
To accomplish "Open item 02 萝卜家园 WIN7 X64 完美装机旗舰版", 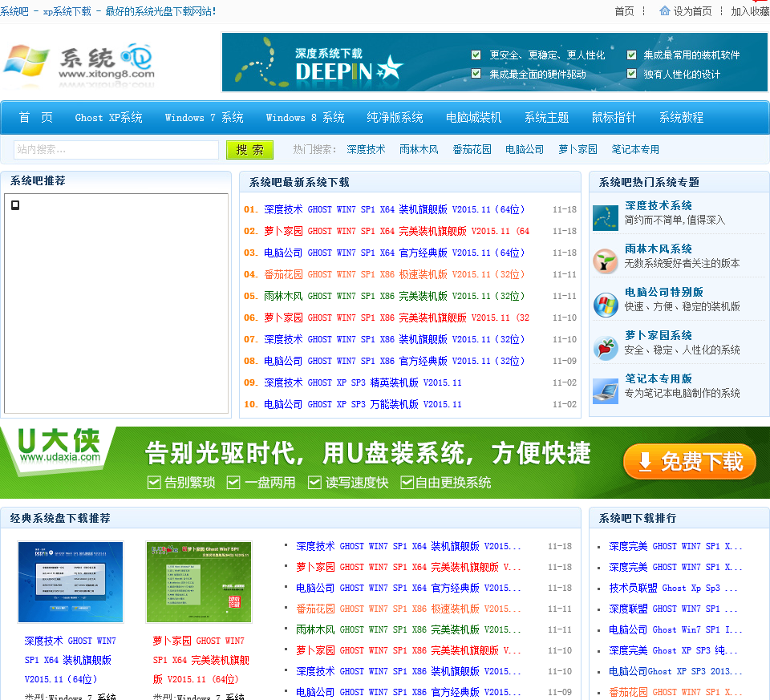I will pyautogui.click(x=397, y=231).
